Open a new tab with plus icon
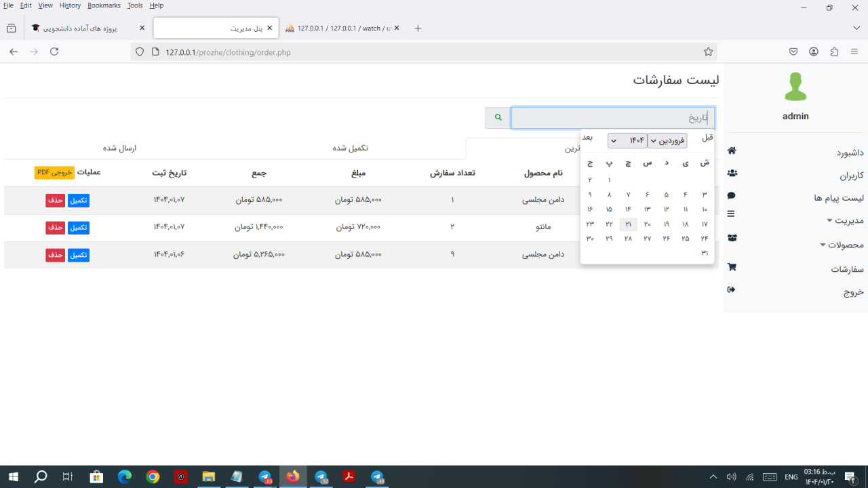Image resolution: width=868 pixels, height=488 pixels. (418, 28)
